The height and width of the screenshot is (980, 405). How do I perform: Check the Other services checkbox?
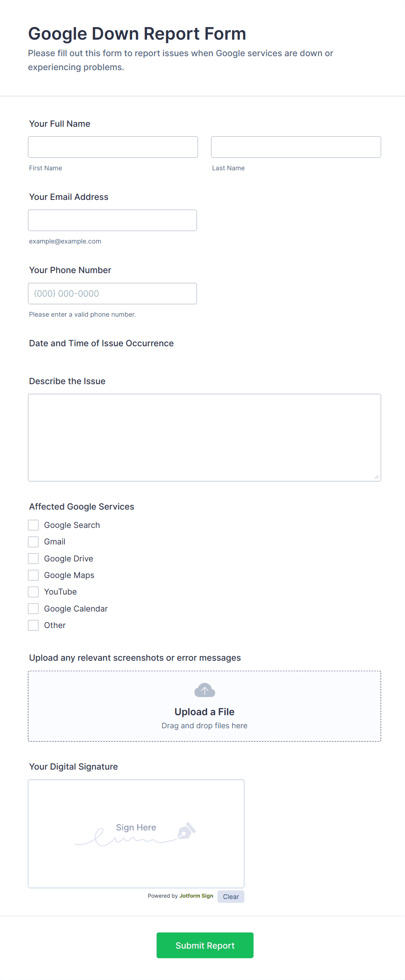click(x=34, y=625)
